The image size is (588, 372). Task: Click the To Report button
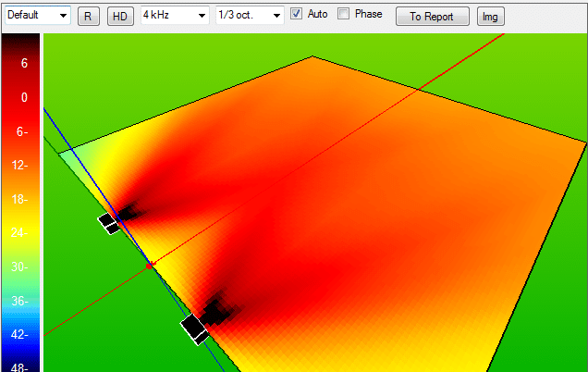[x=433, y=17]
